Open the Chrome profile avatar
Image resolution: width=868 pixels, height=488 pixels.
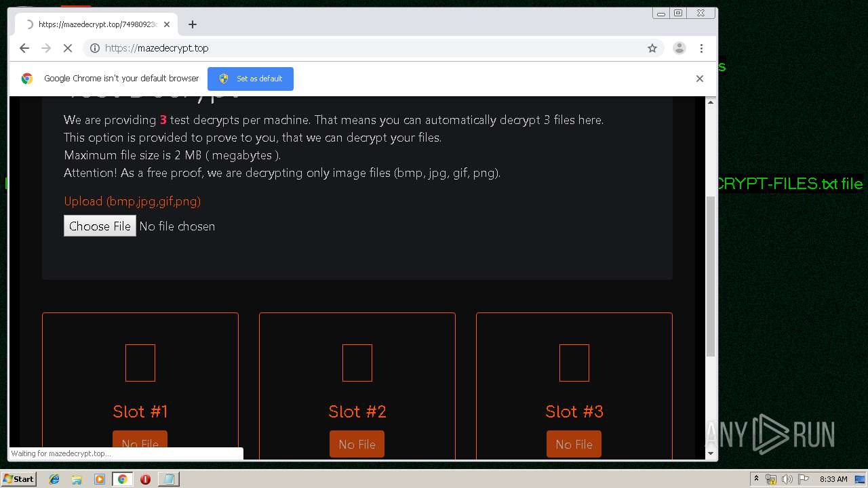(x=679, y=48)
